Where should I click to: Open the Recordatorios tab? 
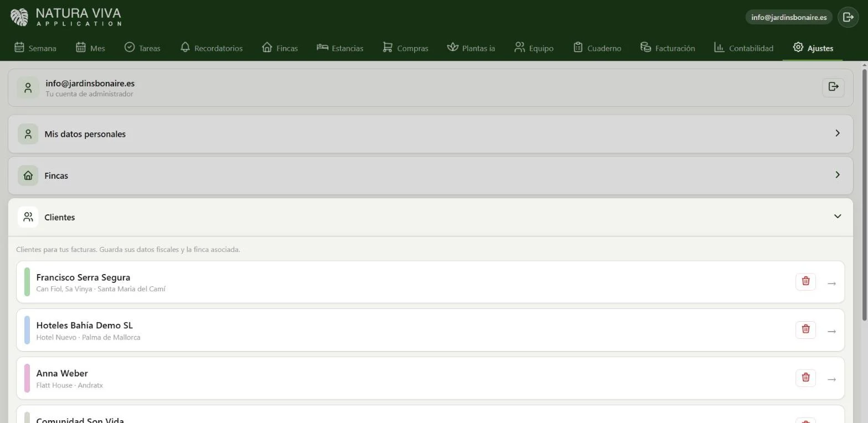[x=211, y=48]
